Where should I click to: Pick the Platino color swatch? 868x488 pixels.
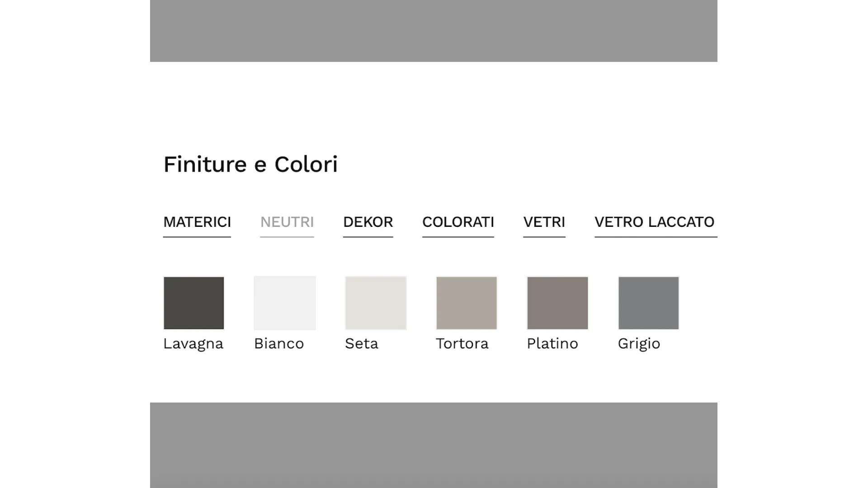[557, 303]
